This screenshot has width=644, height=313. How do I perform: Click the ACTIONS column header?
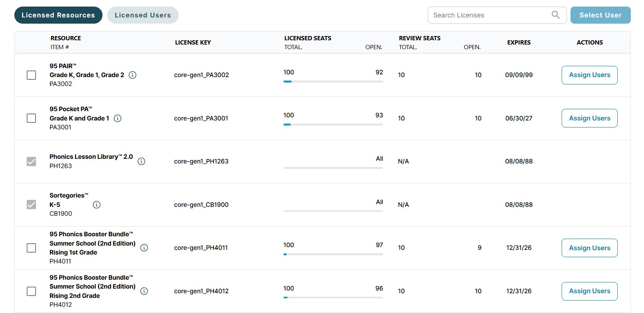click(589, 43)
